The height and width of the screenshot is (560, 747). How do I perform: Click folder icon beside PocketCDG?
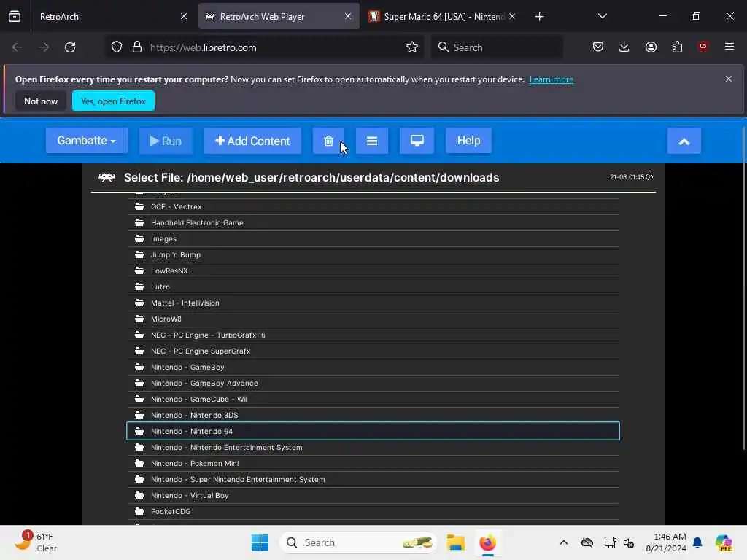coord(139,511)
